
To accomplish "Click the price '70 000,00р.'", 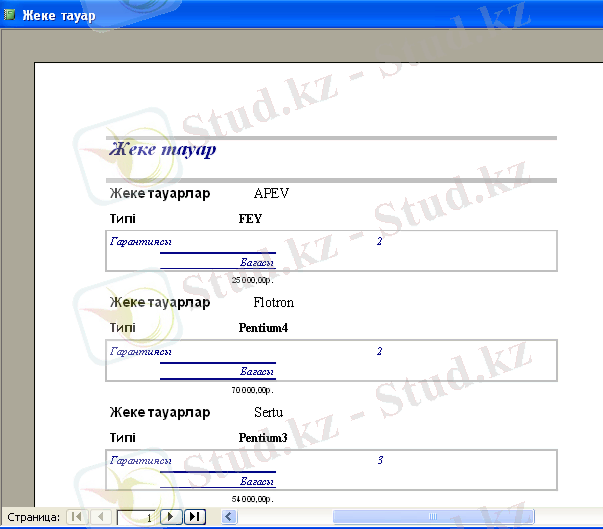I will click(x=253, y=390).
